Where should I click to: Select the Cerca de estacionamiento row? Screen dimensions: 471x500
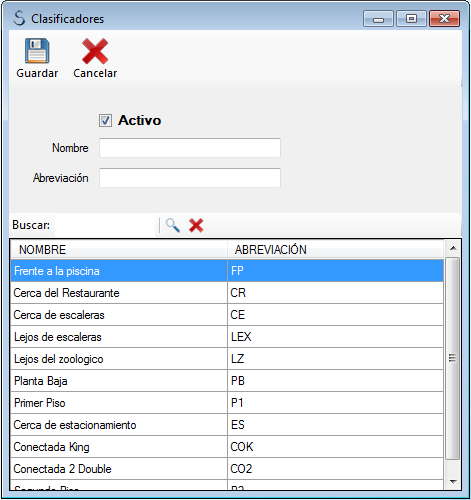click(227, 425)
